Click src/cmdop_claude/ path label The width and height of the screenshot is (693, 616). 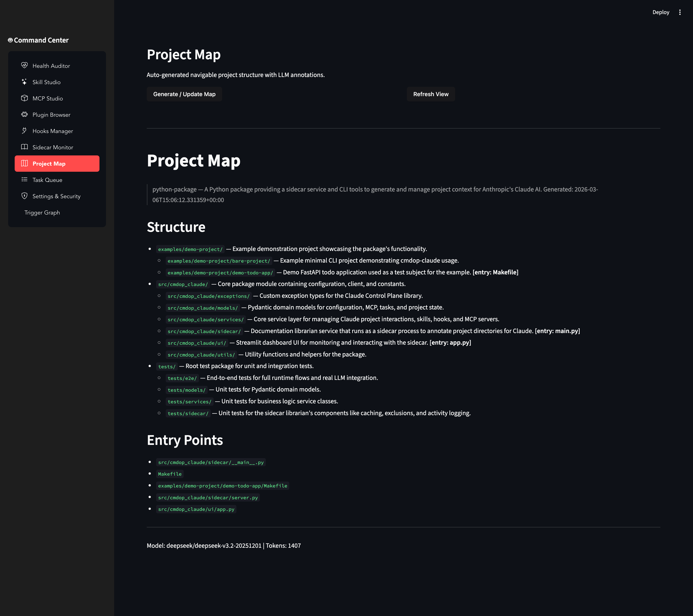click(x=183, y=284)
